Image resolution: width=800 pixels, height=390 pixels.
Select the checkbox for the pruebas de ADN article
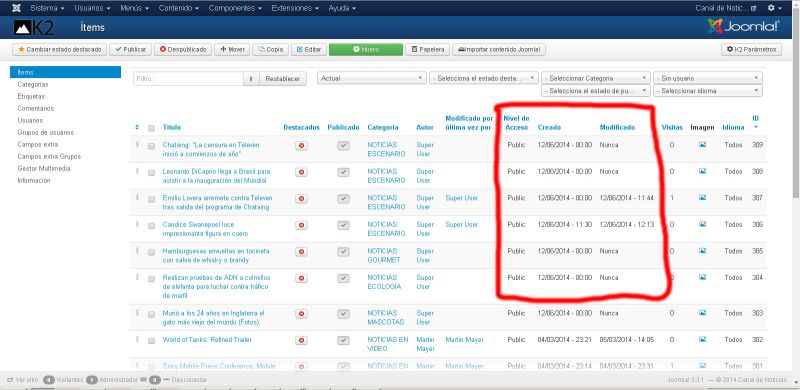(152, 279)
